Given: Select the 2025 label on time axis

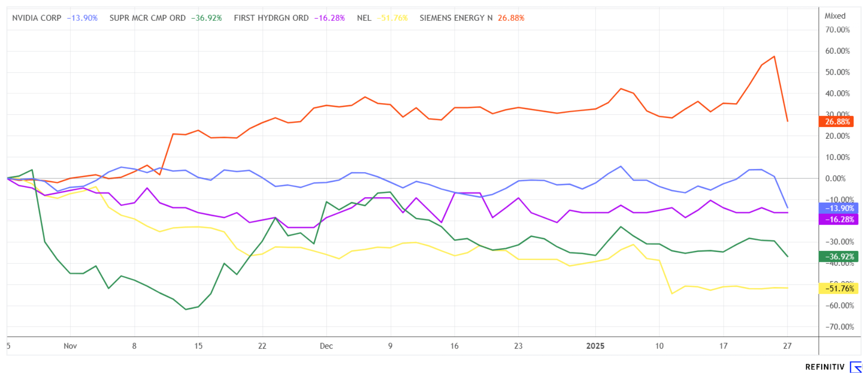Looking at the screenshot, I should (x=595, y=346).
